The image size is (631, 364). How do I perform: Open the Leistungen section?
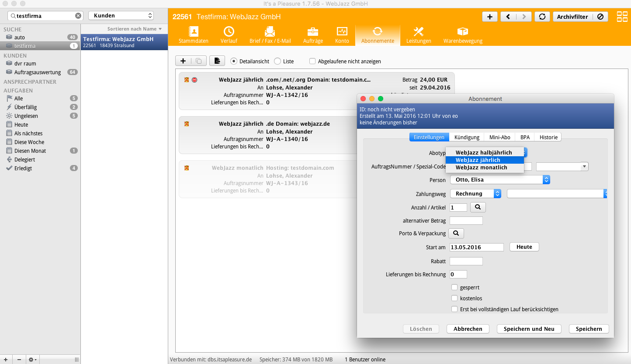click(x=419, y=35)
